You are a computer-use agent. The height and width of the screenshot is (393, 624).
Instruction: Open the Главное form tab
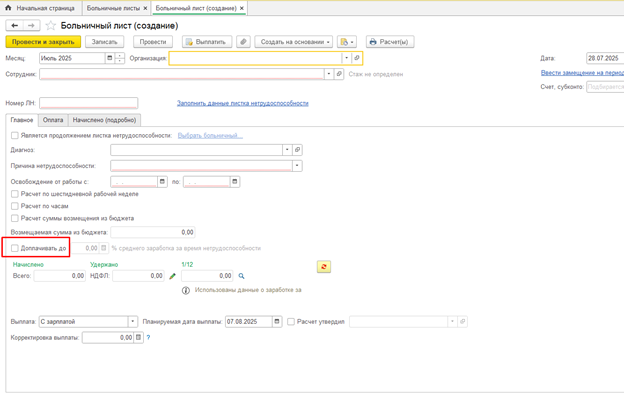(x=22, y=120)
